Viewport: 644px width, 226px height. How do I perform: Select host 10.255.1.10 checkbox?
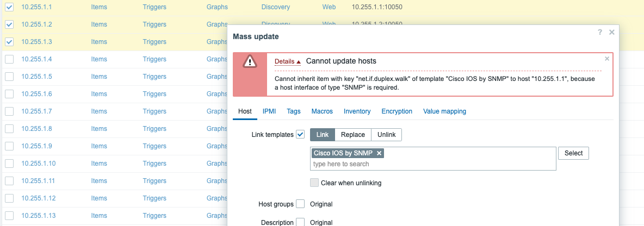click(x=9, y=163)
